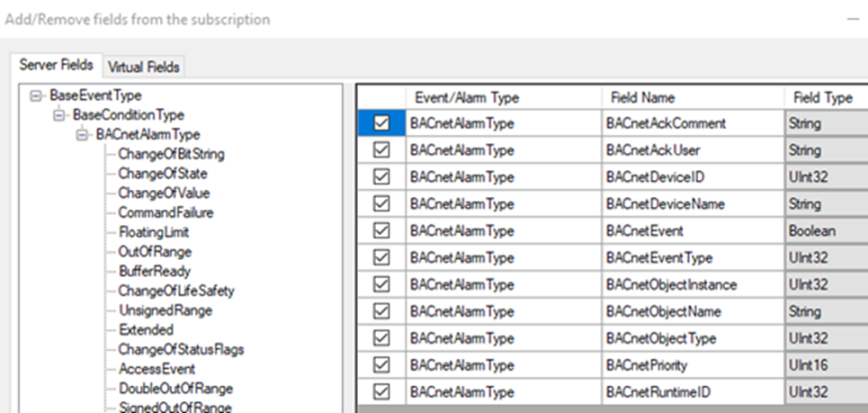Uncheck the BACnetAckComment field checkbox
The height and width of the screenshot is (413, 868).
click(382, 123)
